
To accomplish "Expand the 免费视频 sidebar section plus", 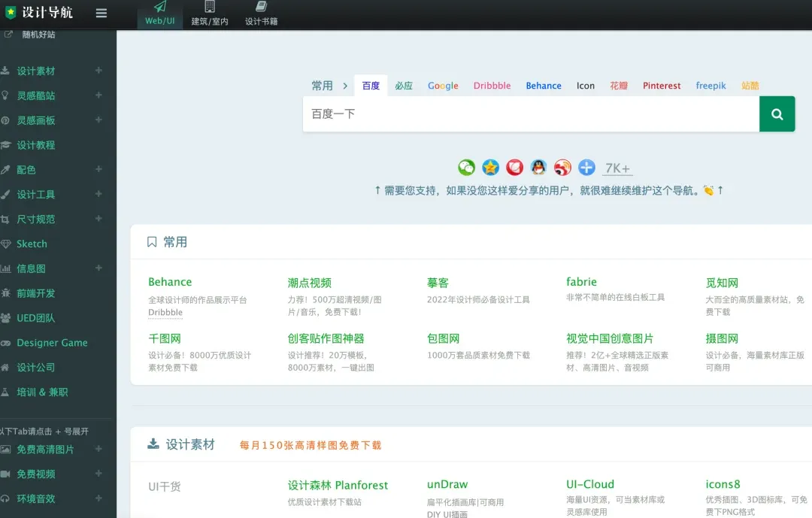I will (x=99, y=474).
